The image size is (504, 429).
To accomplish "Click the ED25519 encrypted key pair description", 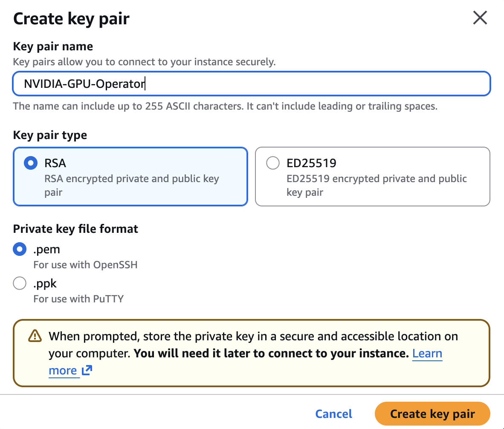I will point(377,186).
